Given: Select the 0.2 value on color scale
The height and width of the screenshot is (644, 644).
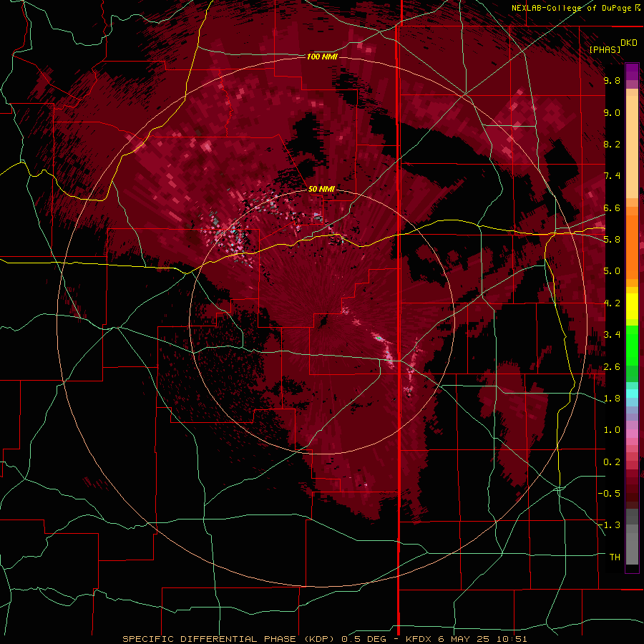Looking at the screenshot, I should pos(612,462).
